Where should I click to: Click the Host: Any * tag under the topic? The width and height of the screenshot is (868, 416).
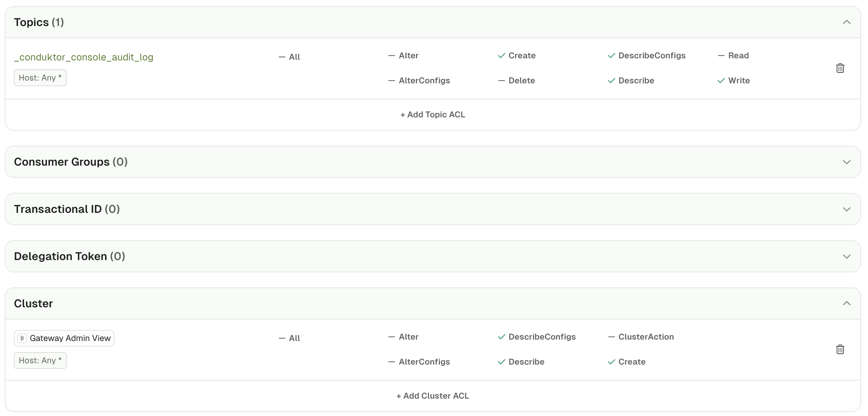click(x=40, y=78)
